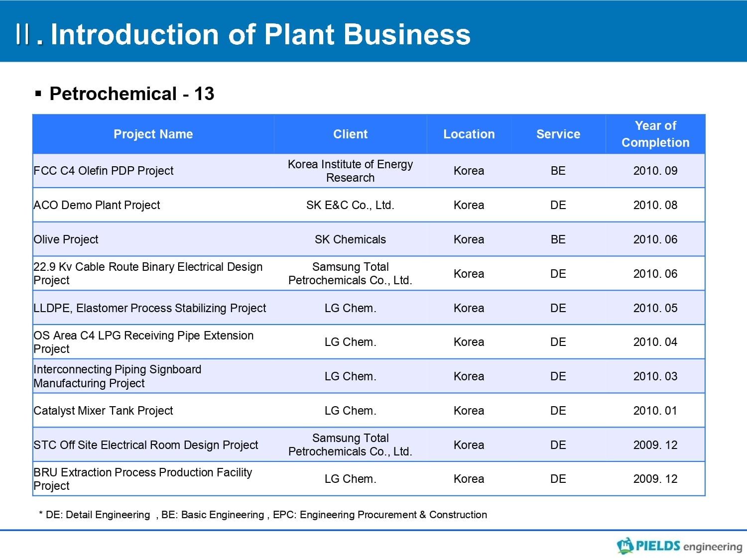Select the 'Year of Completion' column header
747x560 pixels.
point(655,134)
